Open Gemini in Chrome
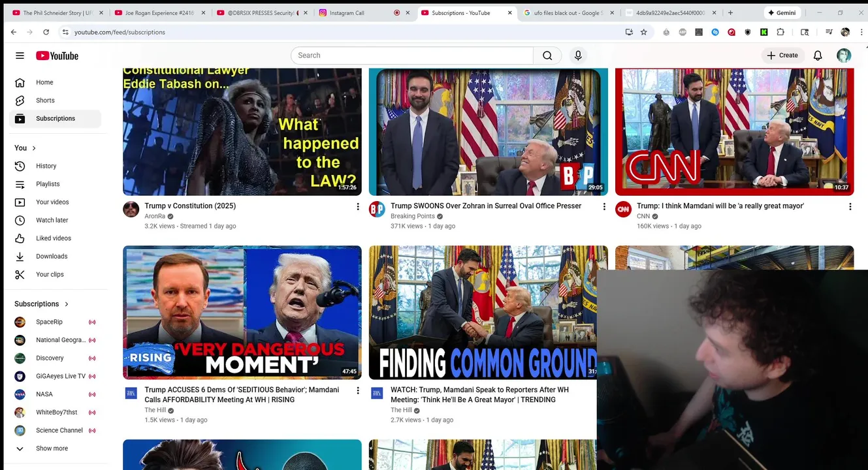Viewport: 868px width, 470px height. 782,12
